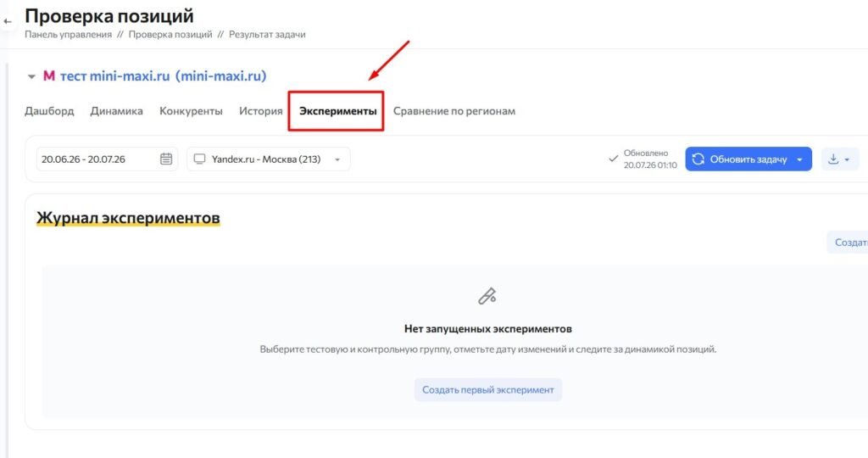This screenshot has height=458, width=868.
Task: Collapse the mini-maxi.ru project triangle
Action: pos(31,76)
